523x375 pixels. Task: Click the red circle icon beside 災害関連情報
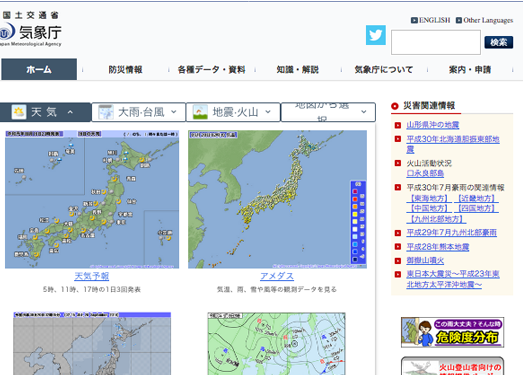395,106
